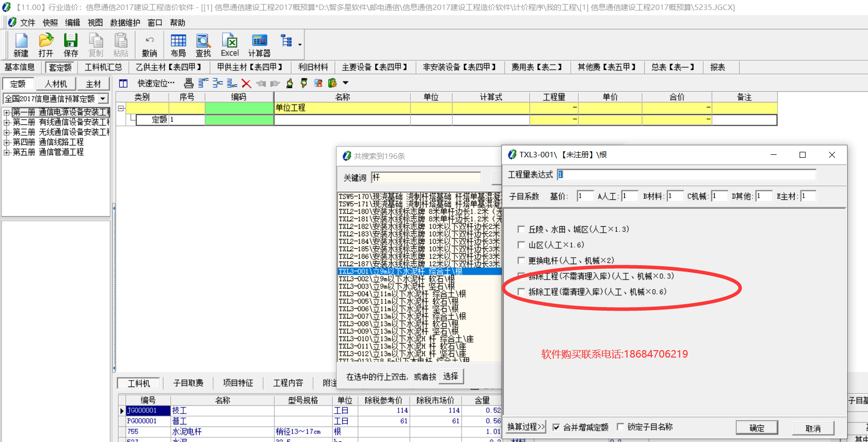This screenshot has height=442, width=868.
Task: Click the tree structure toolbar icon
Action: (287, 41)
